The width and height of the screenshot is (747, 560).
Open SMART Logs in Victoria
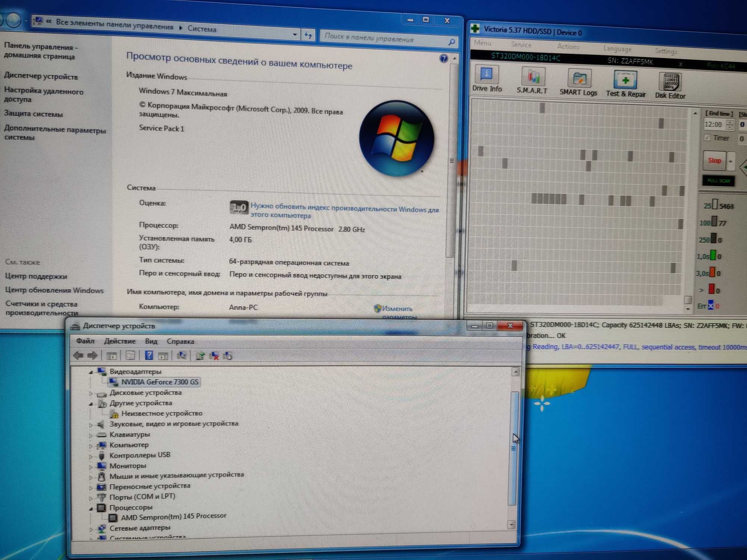(x=578, y=83)
